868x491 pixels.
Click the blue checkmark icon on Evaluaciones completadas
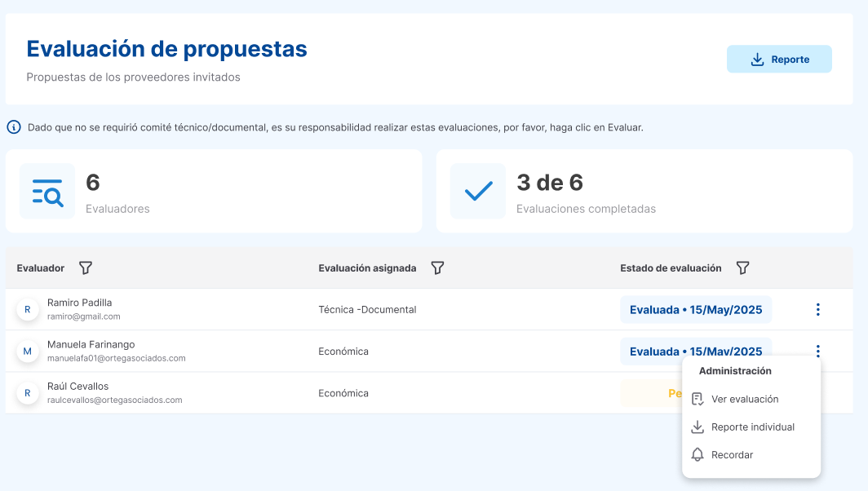point(477,191)
